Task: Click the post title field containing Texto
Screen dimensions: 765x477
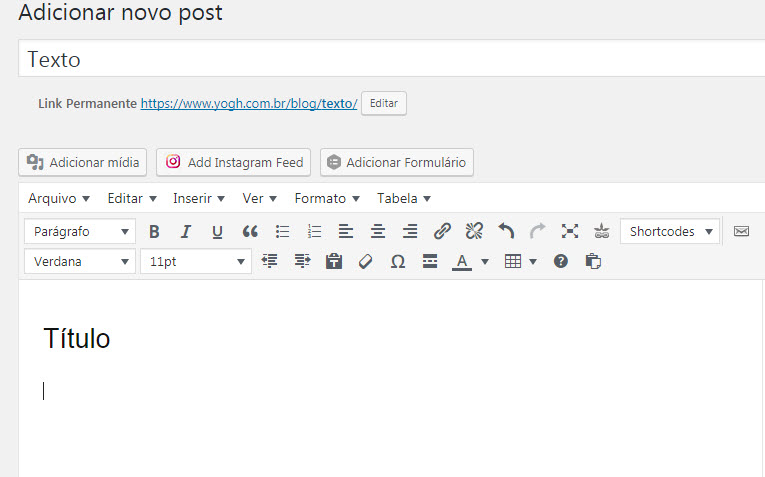Action: [x=391, y=59]
